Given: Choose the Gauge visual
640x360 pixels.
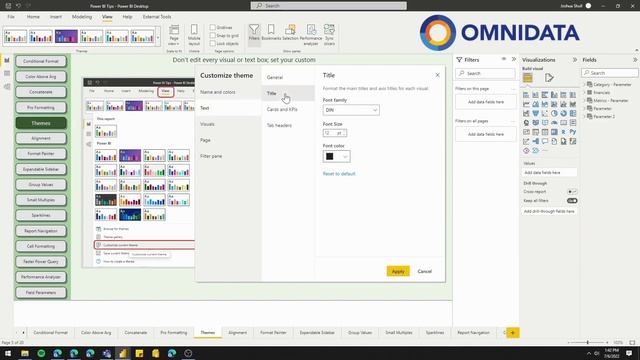Looking at the screenshot, I should (554, 122).
